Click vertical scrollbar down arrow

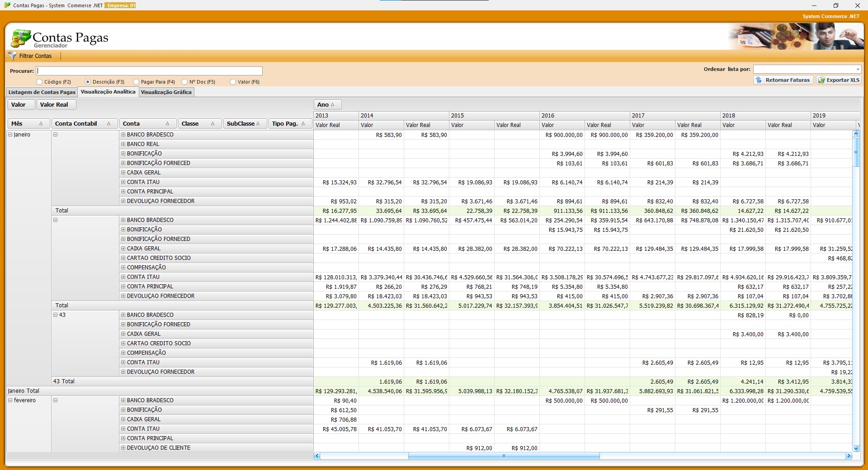point(856,448)
